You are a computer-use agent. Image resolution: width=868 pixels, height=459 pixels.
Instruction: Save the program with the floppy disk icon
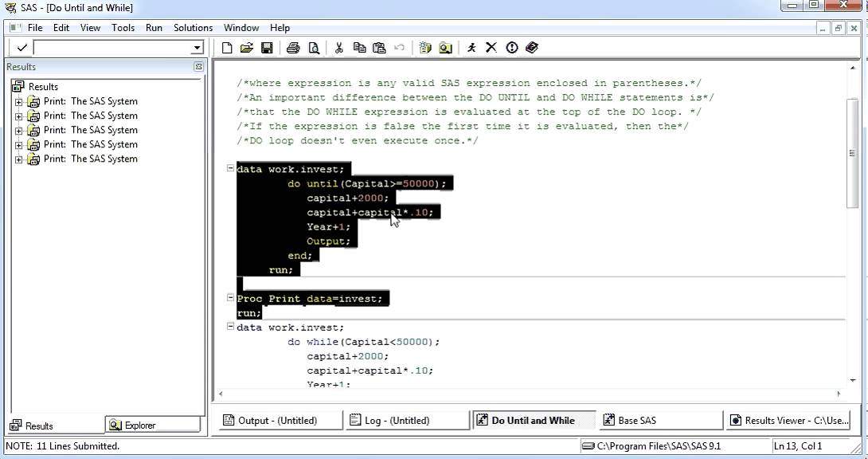tap(267, 48)
